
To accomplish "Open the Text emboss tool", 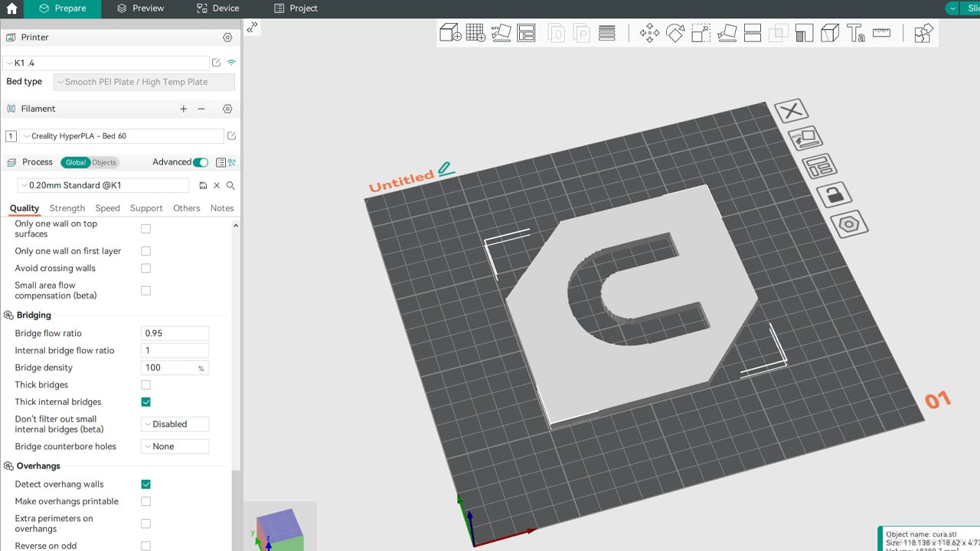I will (855, 33).
